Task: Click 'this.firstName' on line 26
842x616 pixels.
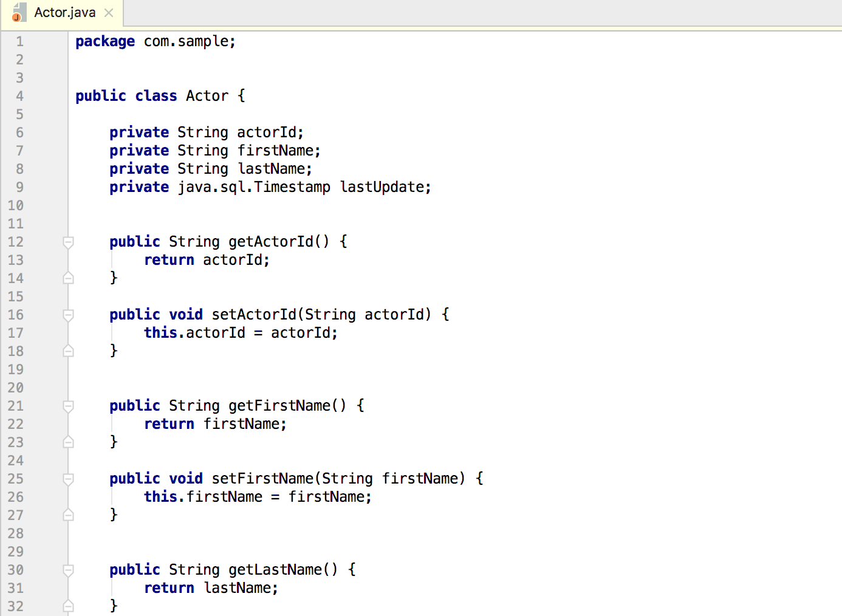Action: click(203, 497)
